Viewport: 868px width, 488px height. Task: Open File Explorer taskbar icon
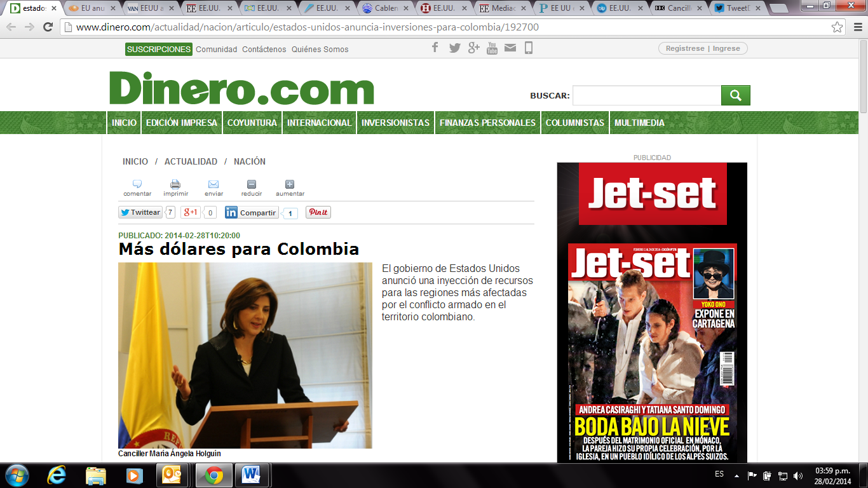coord(96,475)
